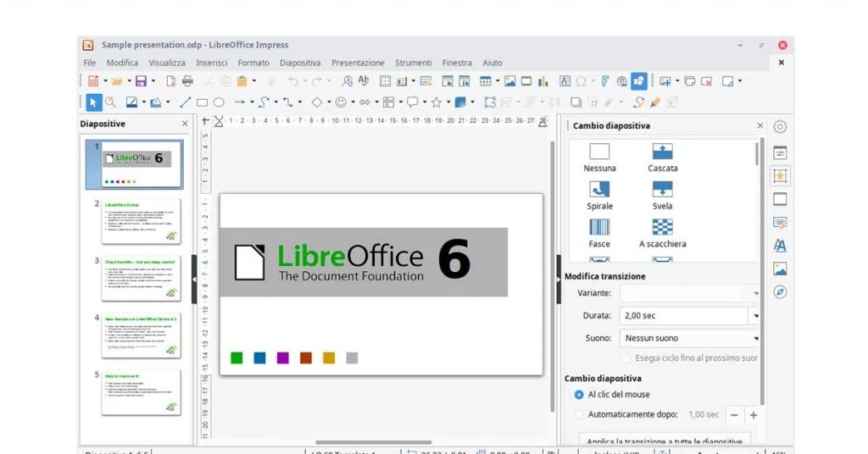Screen dimensions: 868x454
Task: Open the Presentazione menu
Action: tap(358, 63)
